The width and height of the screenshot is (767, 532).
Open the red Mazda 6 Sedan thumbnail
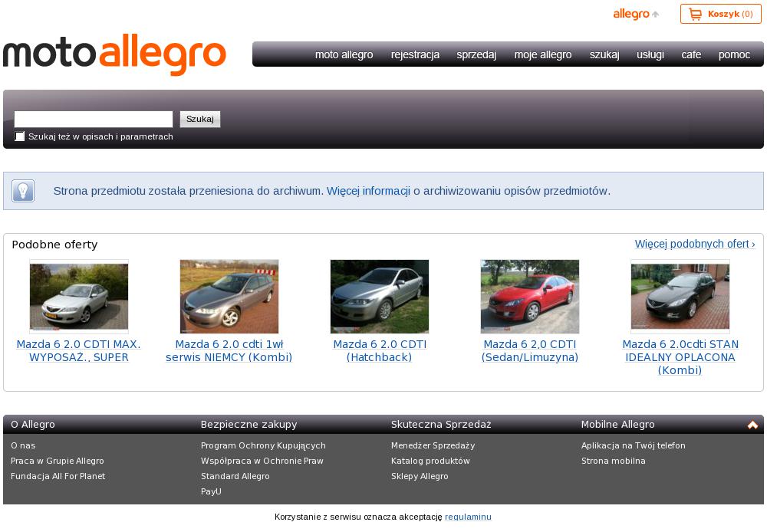[530, 296]
